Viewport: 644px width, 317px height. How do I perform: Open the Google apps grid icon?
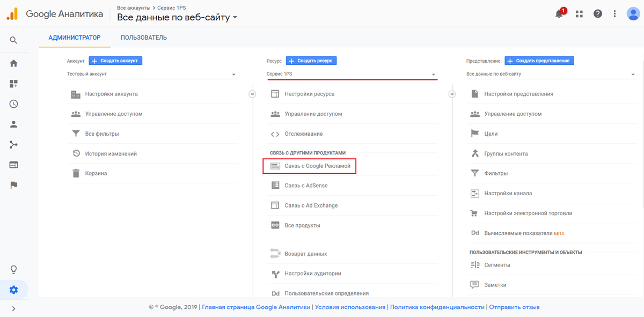click(579, 14)
